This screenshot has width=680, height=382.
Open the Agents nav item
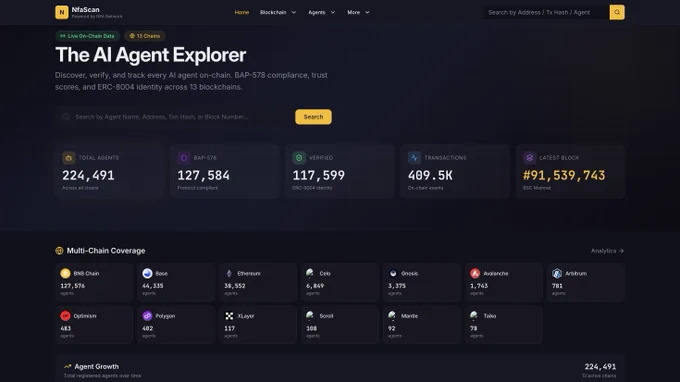click(x=317, y=13)
